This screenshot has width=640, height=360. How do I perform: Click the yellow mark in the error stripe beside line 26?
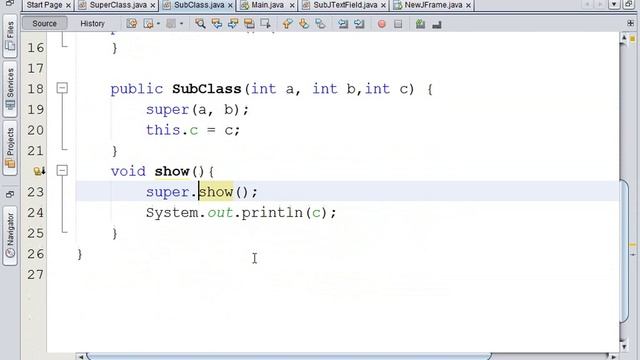coord(632,245)
